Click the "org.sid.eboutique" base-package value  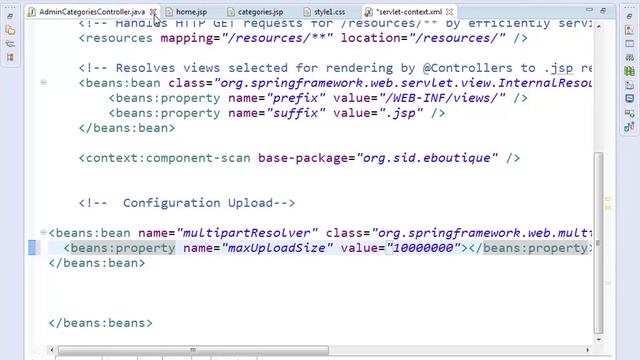pyautogui.click(x=427, y=158)
